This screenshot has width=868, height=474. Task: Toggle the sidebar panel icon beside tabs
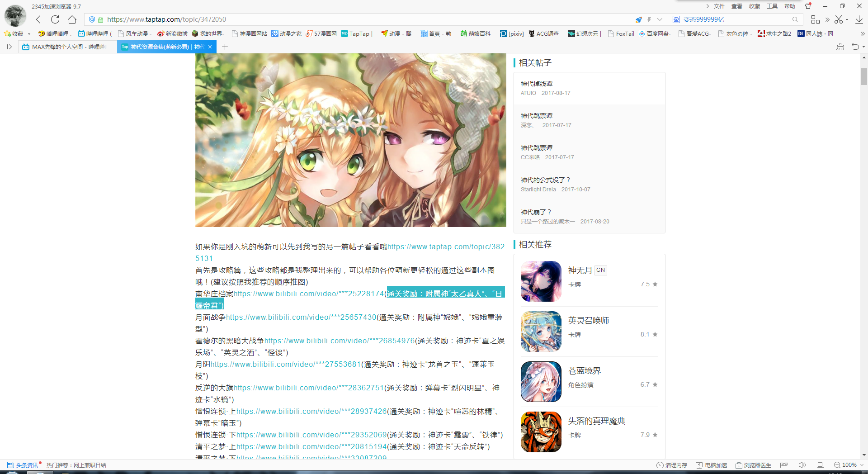pos(9,47)
